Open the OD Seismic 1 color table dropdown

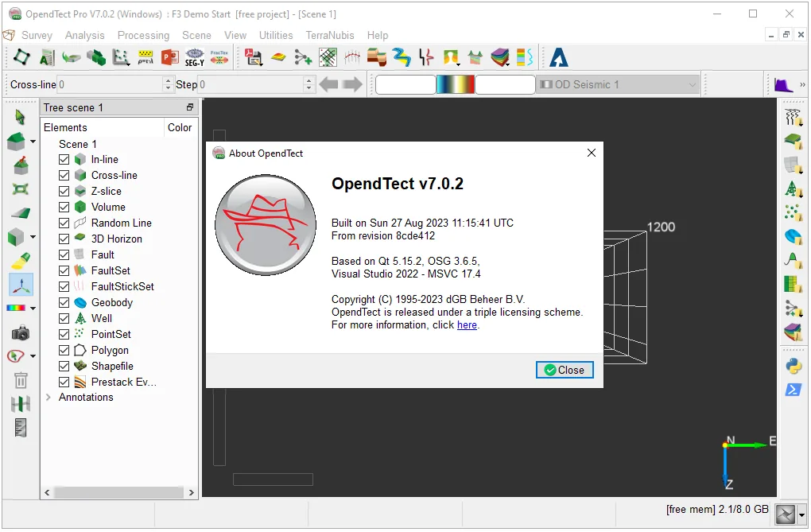(x=618, y=84)
